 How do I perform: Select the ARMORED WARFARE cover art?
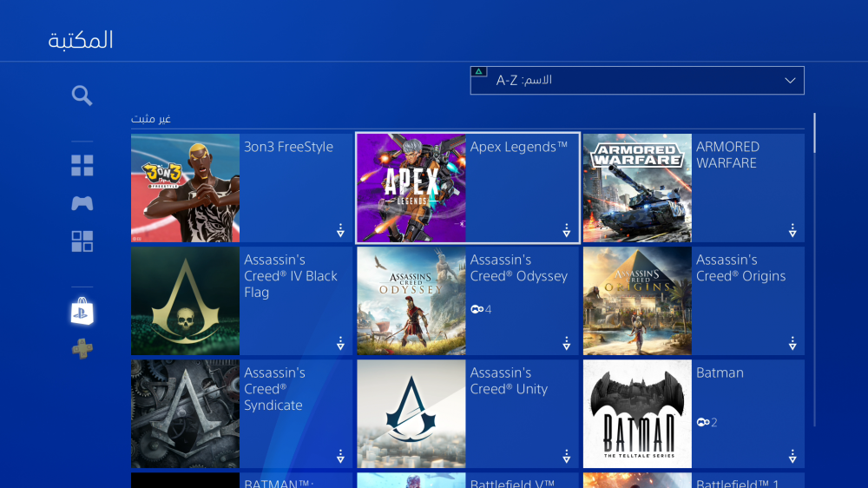(x=637, y=188)
